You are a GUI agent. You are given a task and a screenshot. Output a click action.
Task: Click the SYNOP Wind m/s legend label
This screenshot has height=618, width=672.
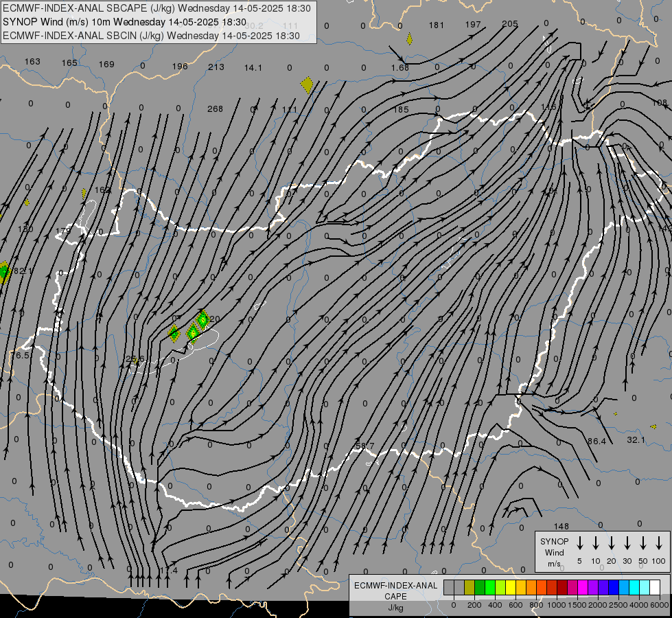[554, 552]
